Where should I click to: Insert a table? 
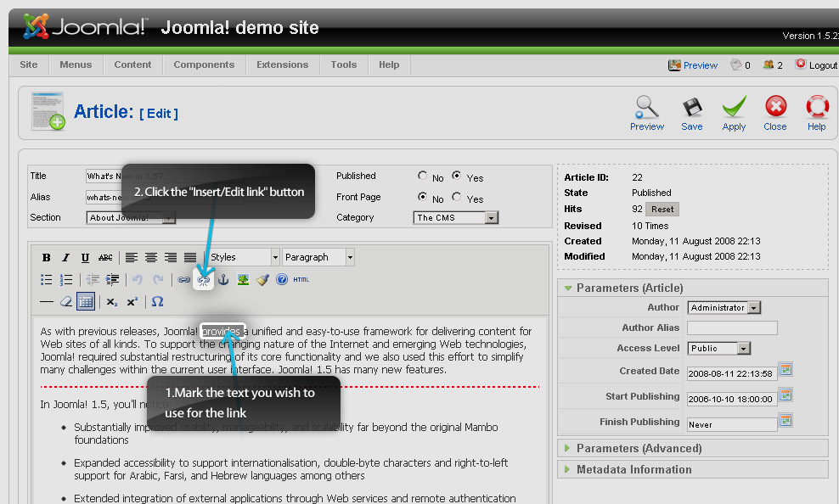86,302
